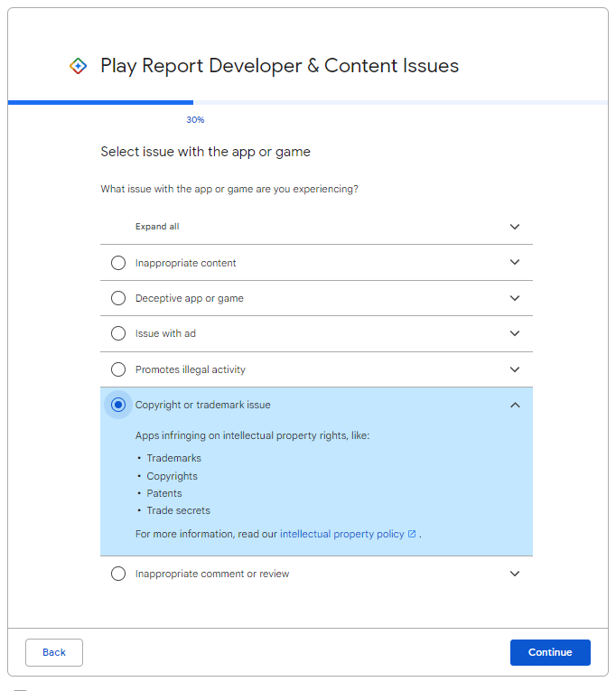616x691 pixels.
Task: Select the Issue with ad radio button
Action: [x=118, y=333]
